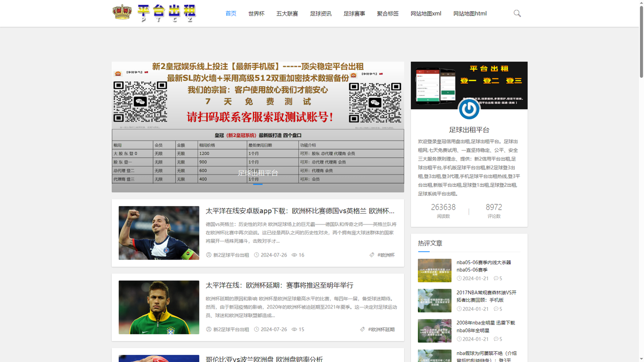Click clock icon on 2024-07-26 article with 15 views

click(257, 329)
